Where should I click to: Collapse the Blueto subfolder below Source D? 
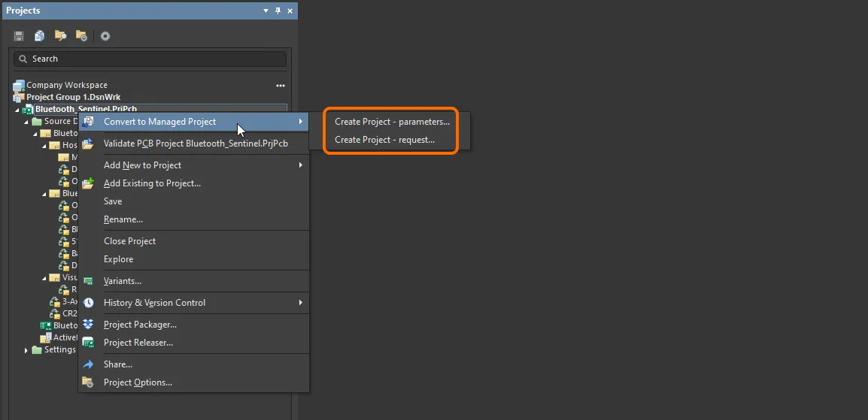tap(35, 134)
